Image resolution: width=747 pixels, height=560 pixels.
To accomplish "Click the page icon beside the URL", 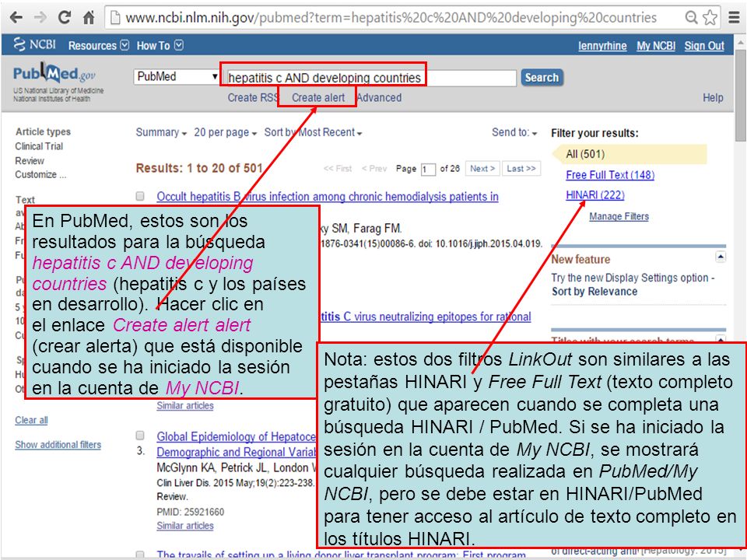I will pyautogui.click(x=115, y=18).
